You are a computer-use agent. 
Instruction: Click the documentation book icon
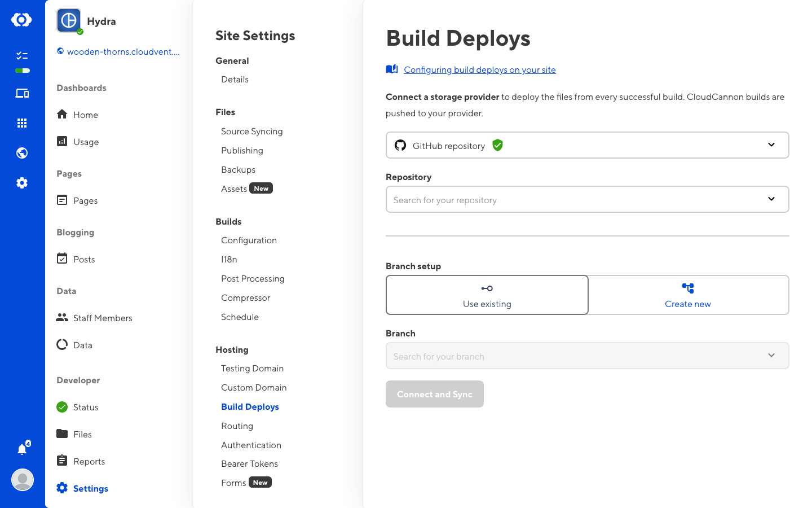[x=392, y=69]
